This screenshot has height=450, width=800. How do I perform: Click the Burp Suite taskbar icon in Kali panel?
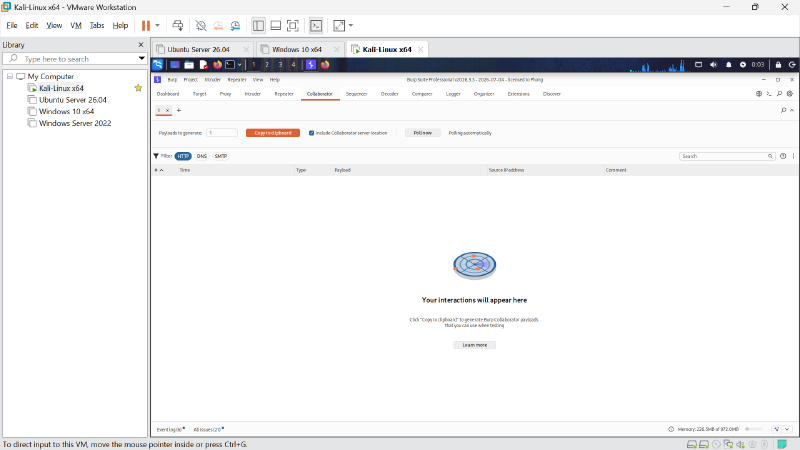tap(311, 65)
